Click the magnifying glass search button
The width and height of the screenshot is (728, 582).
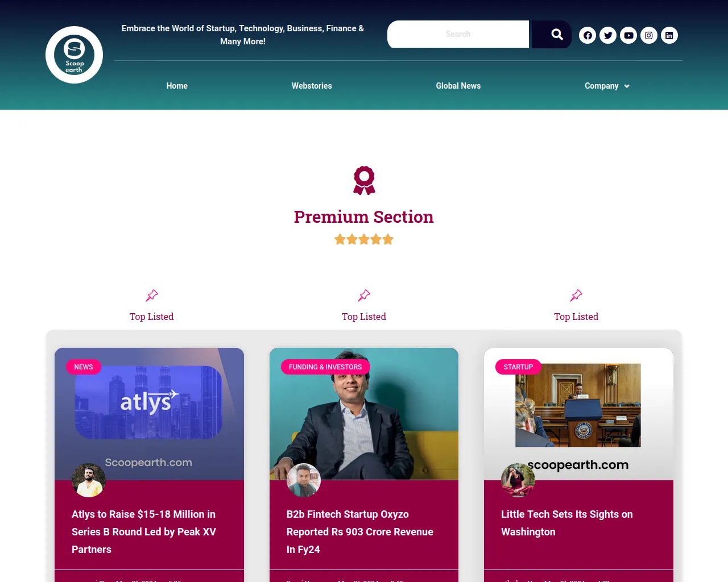point(552,34)
